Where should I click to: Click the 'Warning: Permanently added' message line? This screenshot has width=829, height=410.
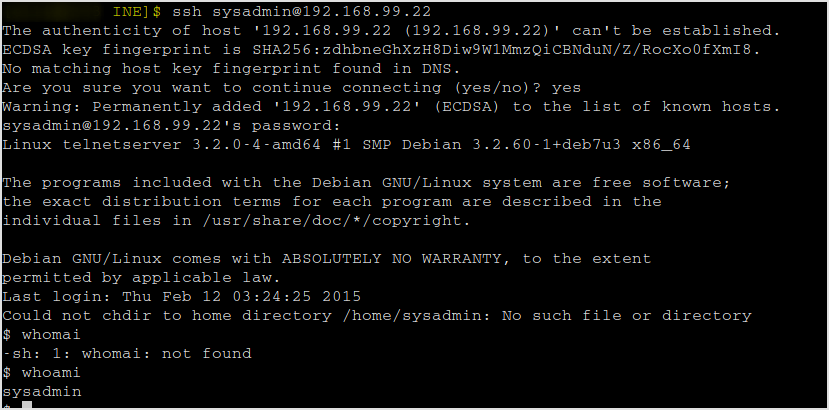[391, 107]
